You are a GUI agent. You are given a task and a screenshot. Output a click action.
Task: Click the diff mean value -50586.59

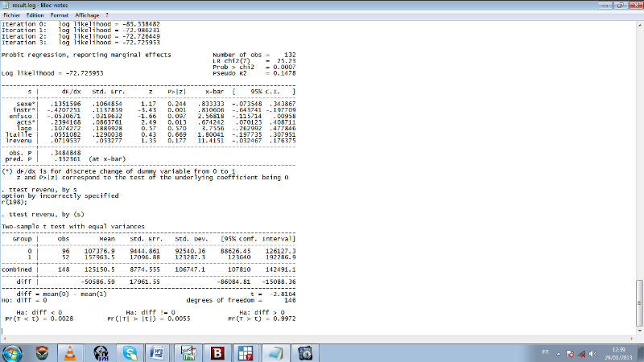coord(97,282)
